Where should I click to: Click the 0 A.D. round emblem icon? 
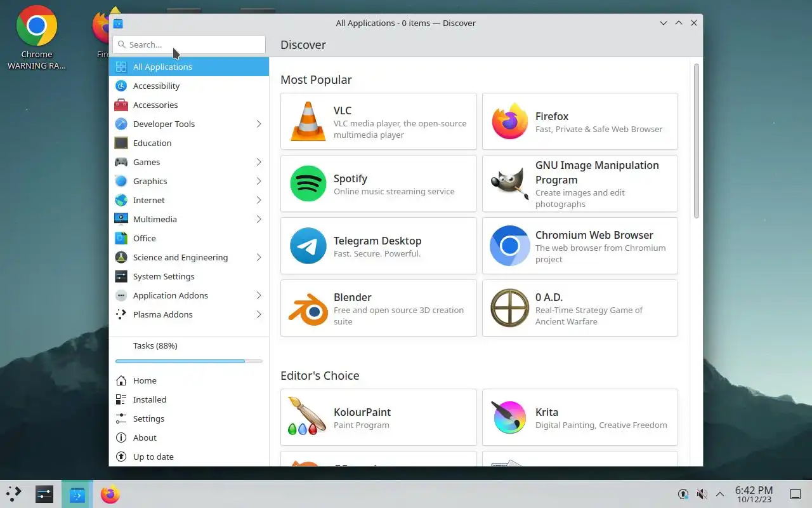pos(510,308)
